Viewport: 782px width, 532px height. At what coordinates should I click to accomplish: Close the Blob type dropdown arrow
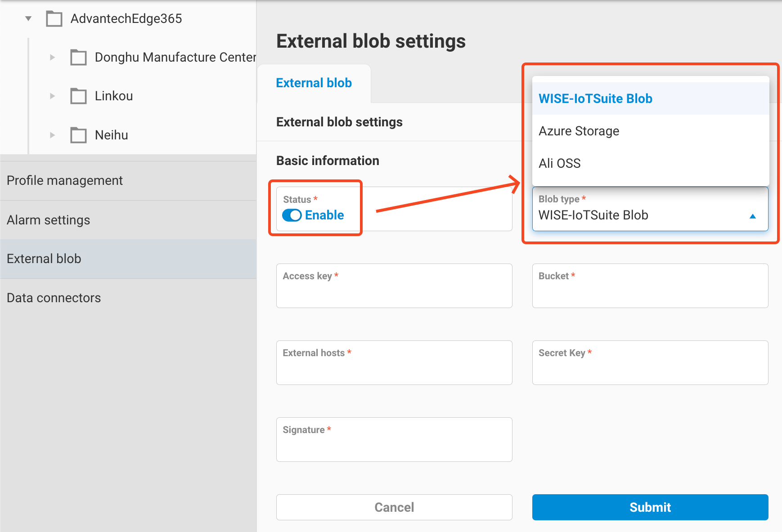coord(753,216)
